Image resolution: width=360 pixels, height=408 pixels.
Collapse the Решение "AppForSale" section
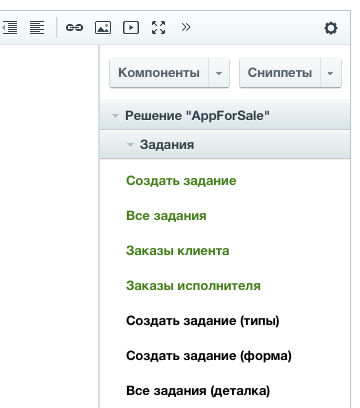115,116
